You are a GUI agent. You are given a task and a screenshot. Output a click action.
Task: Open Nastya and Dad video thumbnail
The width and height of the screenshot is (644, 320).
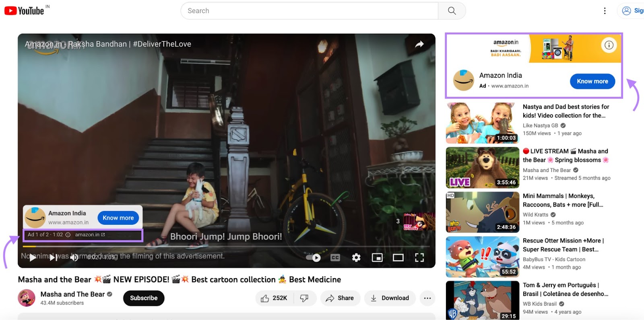point(482,123)
